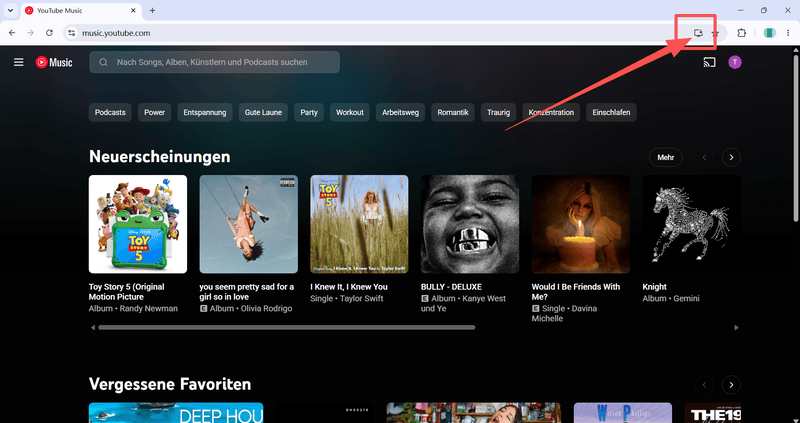Open the tab search dropdown arrow
This screenshot has height=423, width=800.
(10, 10)
